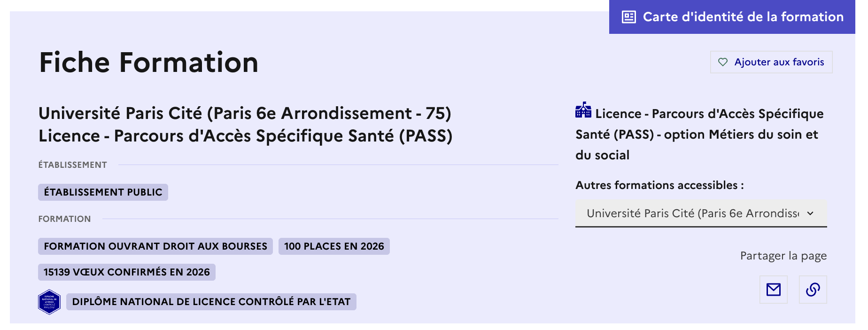The image size is (868, 330).
Task: Click the FORMATION OUVRANT DROIT AUX BOURSES badge
Action: (155, 246)
